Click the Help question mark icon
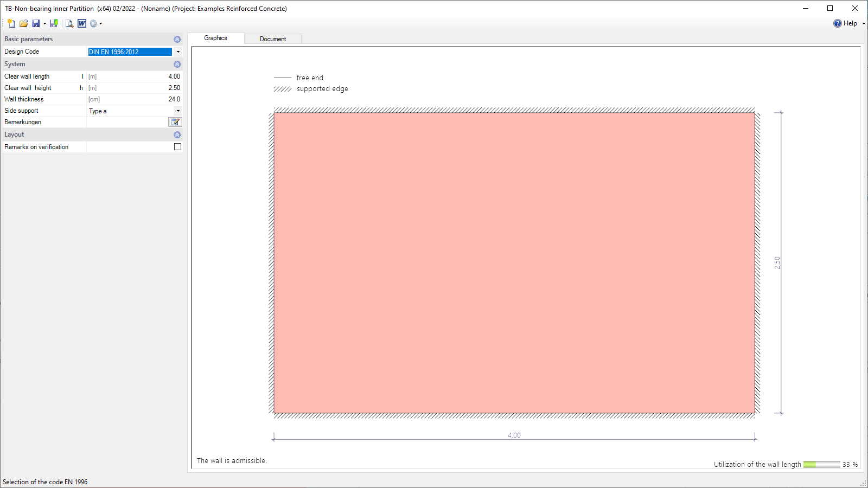This screenshot has width=868, height=488. pyautogui.click(x=838, y=23)
